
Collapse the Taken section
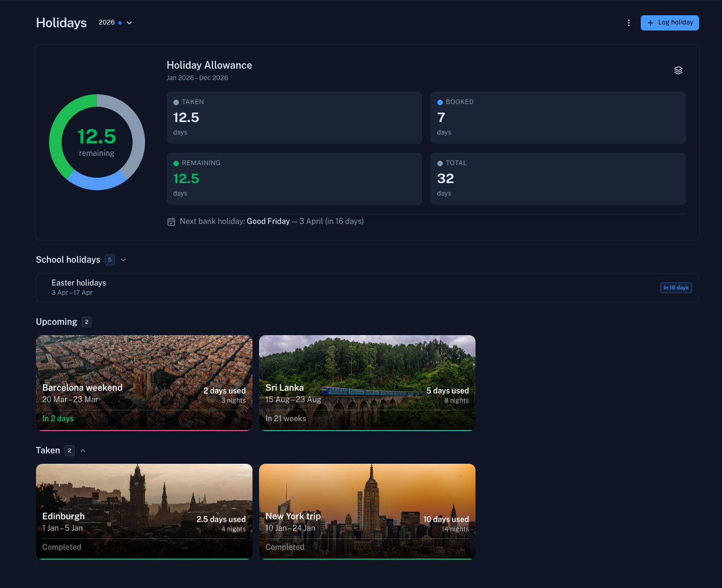[83, 451]
